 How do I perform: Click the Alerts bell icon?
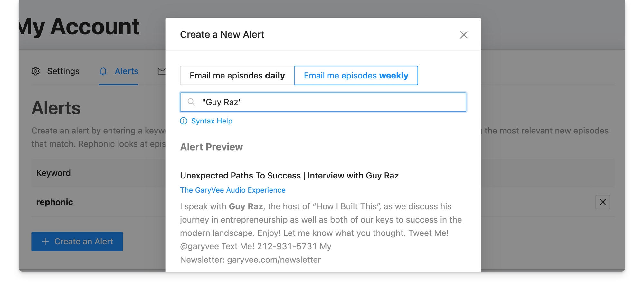tap(103, 71)
